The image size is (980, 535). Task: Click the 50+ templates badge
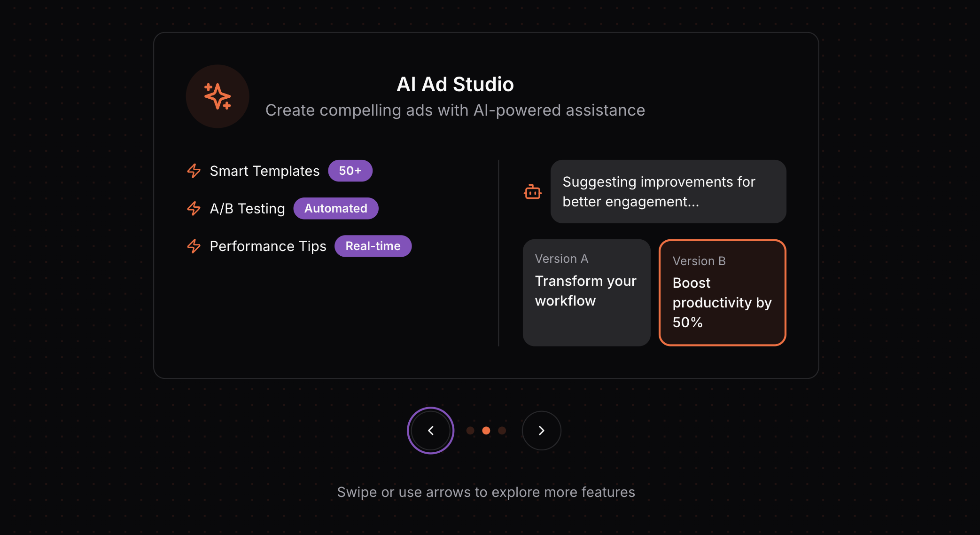[350, 171]
